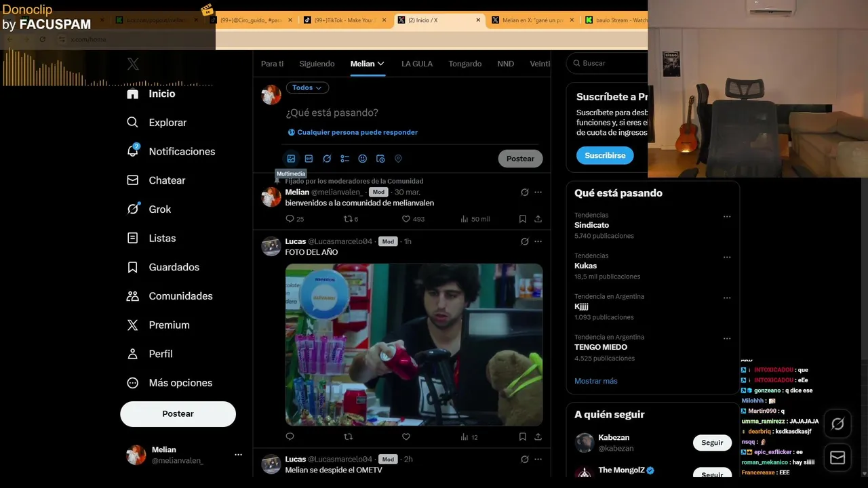Viewport: 868px width, 488px height.
Task: Click the Postear button in composer
Action: pyautogui.click(x=520, y=159)
